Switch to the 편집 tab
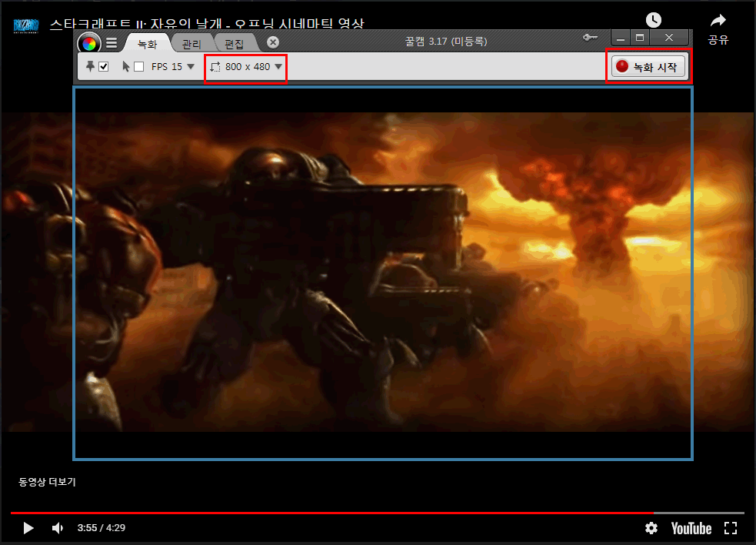The height and width of the screenshot is (545, 756). [235, 44]
